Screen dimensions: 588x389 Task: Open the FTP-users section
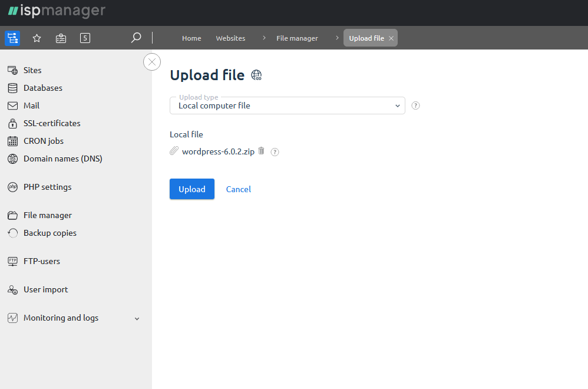(x=41, y=261)
